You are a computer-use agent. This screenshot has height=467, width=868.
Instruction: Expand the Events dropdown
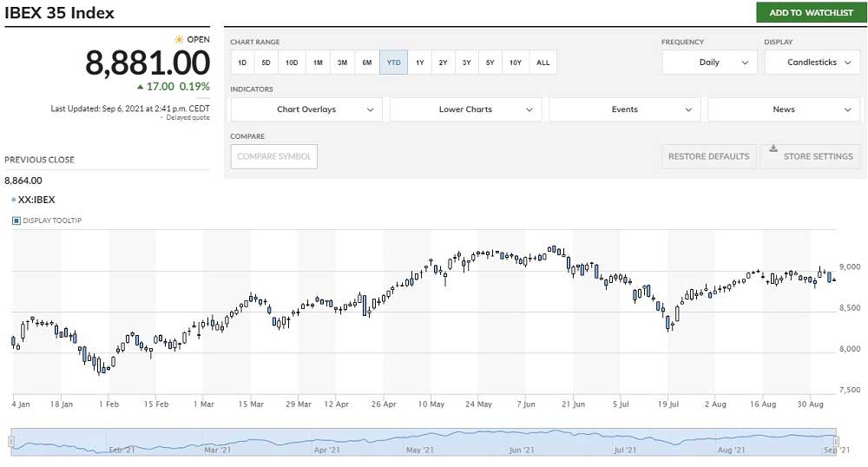coord(624,109)
